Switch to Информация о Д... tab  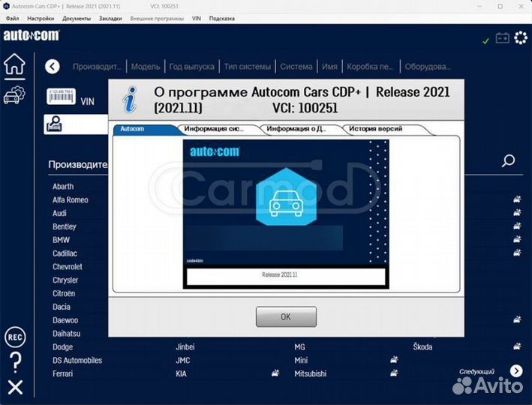pos(300,129)
